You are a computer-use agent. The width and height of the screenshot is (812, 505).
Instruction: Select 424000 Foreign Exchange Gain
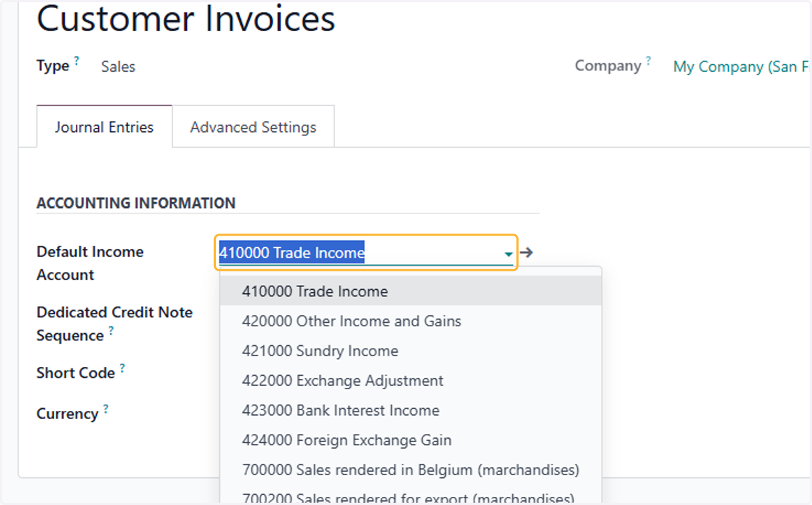pyautogui.click(x=411, y=440)
